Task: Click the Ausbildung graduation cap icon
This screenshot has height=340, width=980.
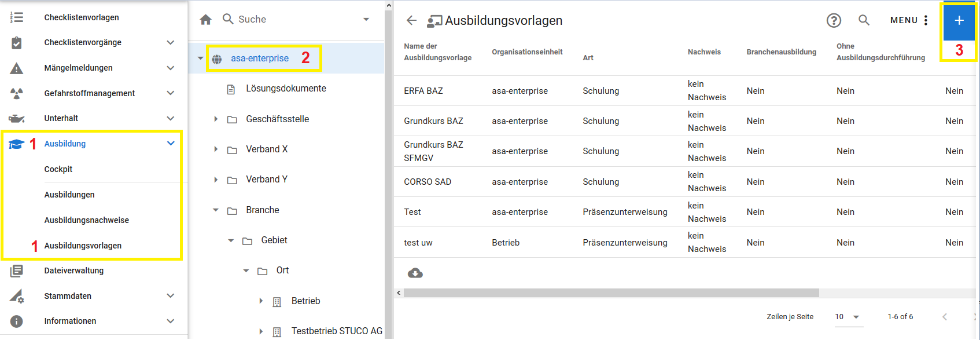Action: (x=16, y=144)
